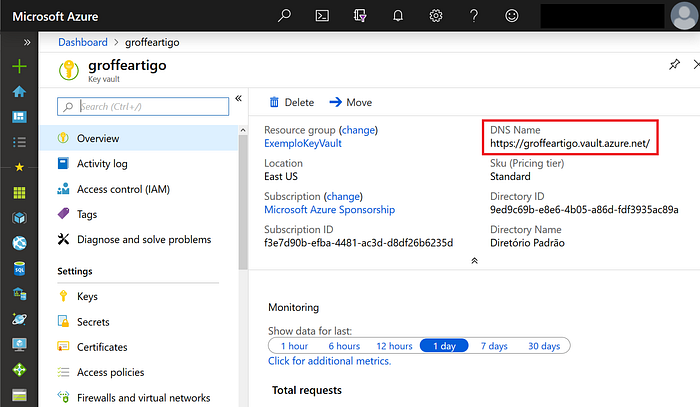Select Overview in the resource menu

(x=139, y=138)
